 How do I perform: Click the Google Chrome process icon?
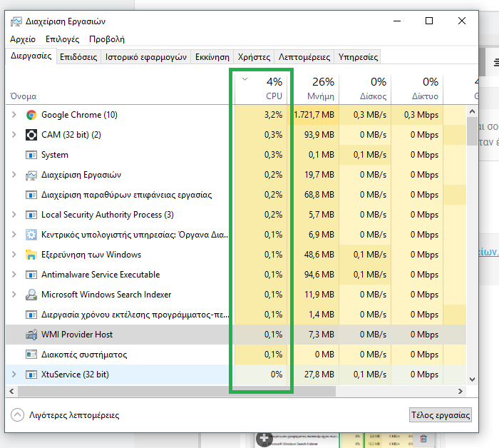click(31, 115)
